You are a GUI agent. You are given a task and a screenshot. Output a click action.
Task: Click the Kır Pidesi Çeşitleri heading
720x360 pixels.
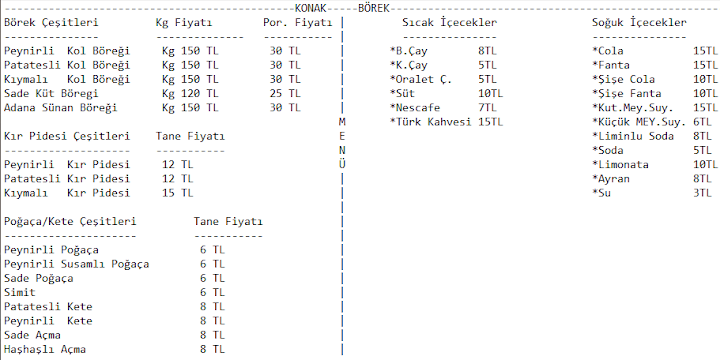67,136
